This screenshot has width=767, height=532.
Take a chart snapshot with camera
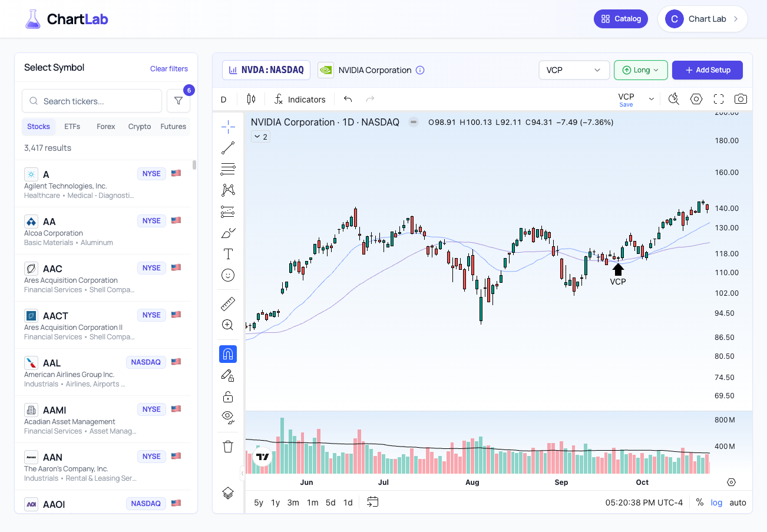(740, 99)
